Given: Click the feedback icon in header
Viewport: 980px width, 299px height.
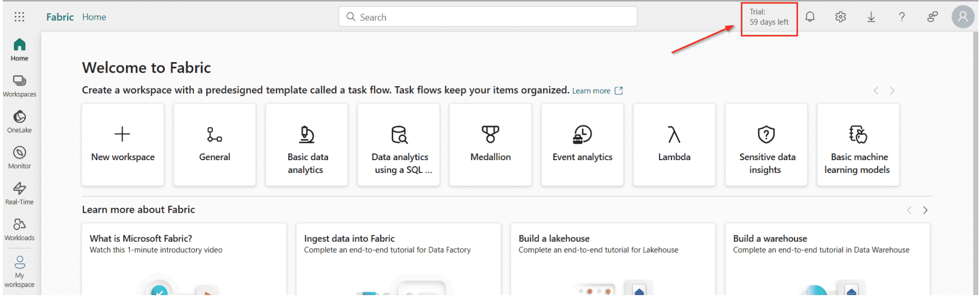Looking at the screenshot, I should [x=932, y=17].
